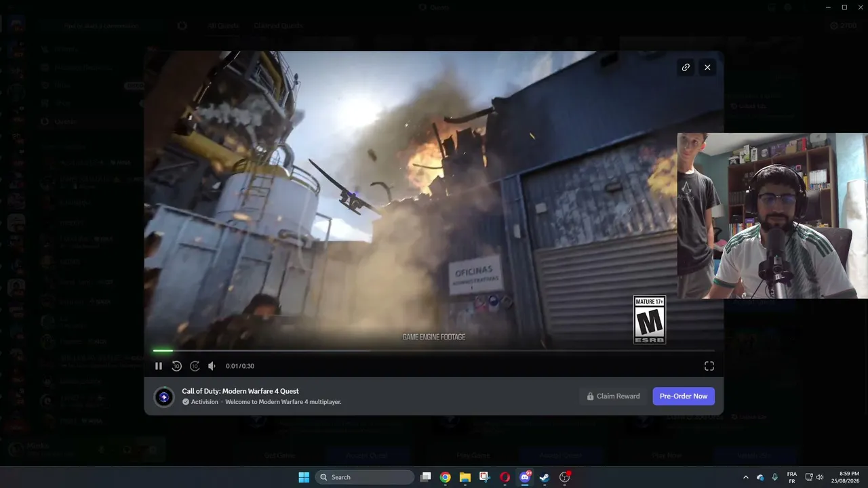Pause the quest video
Screen dimensions: 868x488
pos(159,366)
